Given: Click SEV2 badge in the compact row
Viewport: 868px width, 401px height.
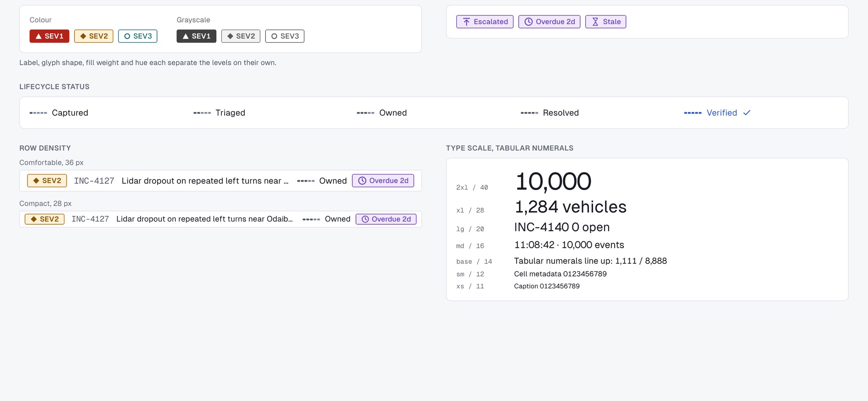Looking at the screenshot, I should pyautogui.click(x=44, y=219).
